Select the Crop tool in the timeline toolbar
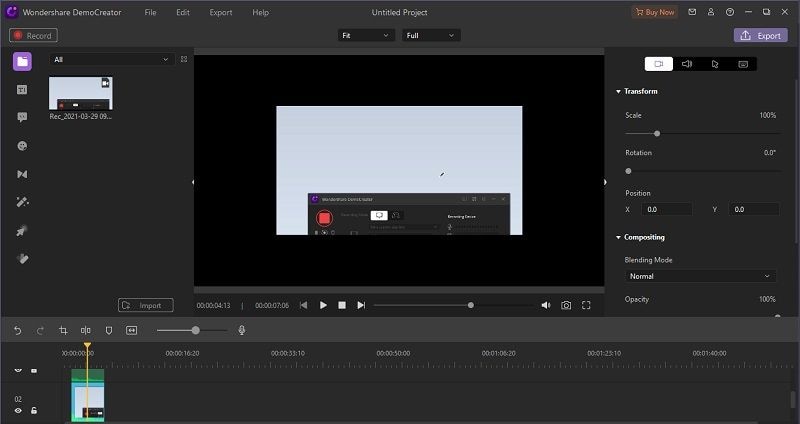 [63, 331]
